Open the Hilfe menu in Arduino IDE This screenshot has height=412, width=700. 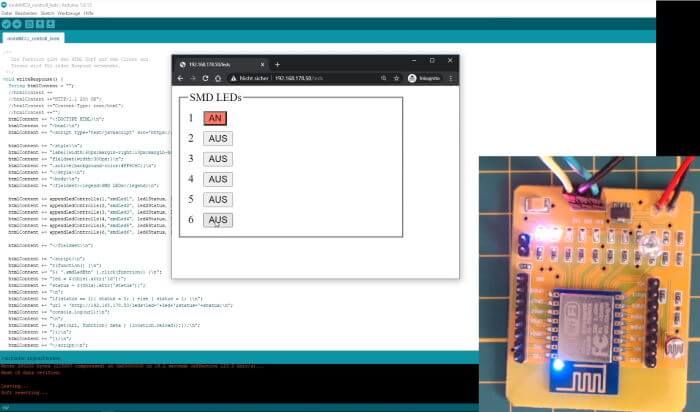89,13
